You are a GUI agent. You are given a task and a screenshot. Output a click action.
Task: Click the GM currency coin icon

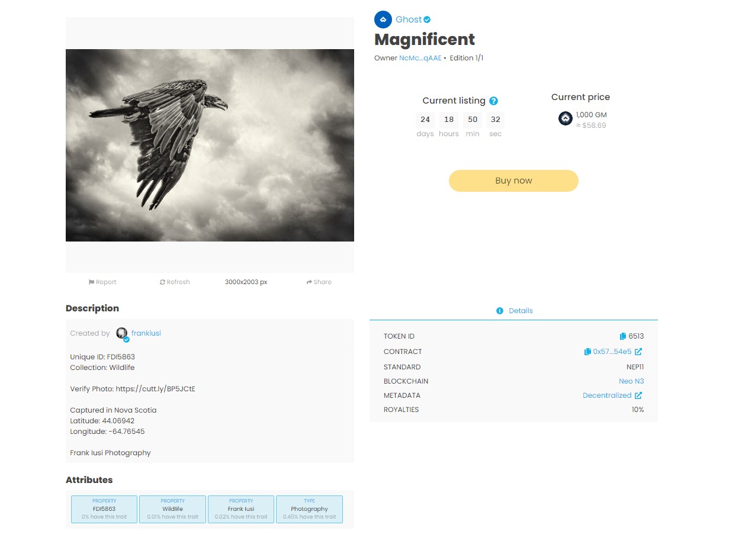click(566, 119)
